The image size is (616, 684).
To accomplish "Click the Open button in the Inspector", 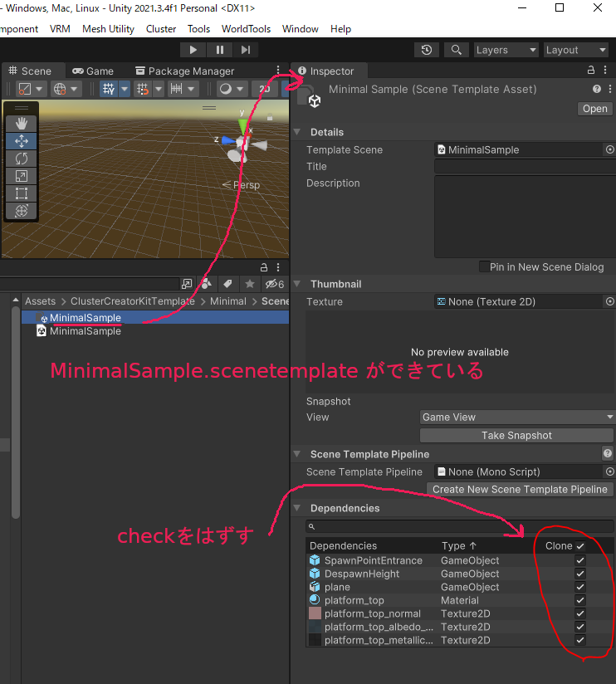I will (595, 109).
